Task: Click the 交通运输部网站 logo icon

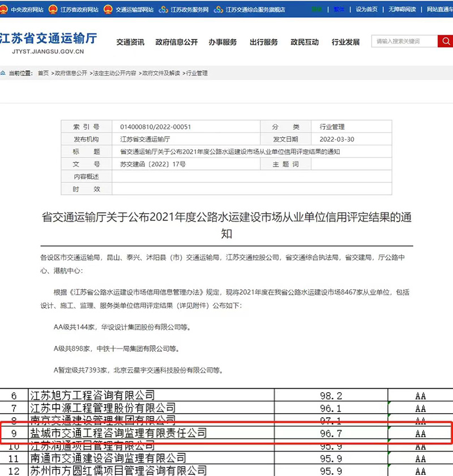Action: click(x=108, y=10)
